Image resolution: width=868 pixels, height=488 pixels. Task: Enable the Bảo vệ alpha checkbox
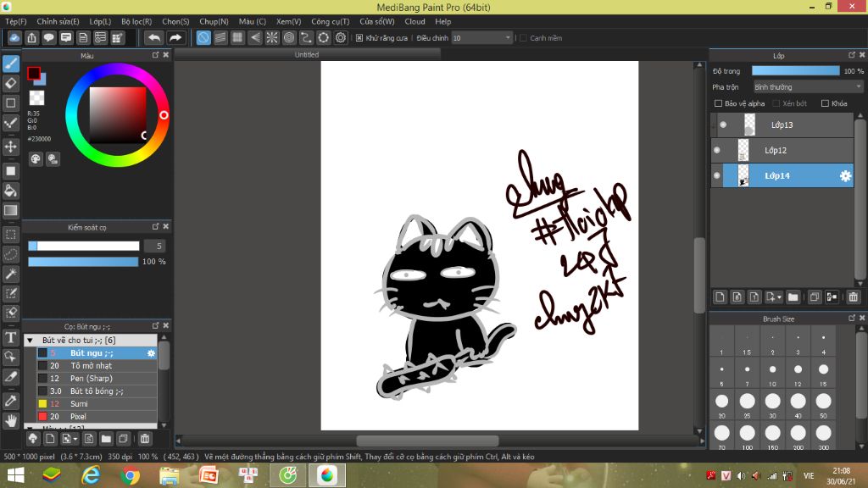718,103
